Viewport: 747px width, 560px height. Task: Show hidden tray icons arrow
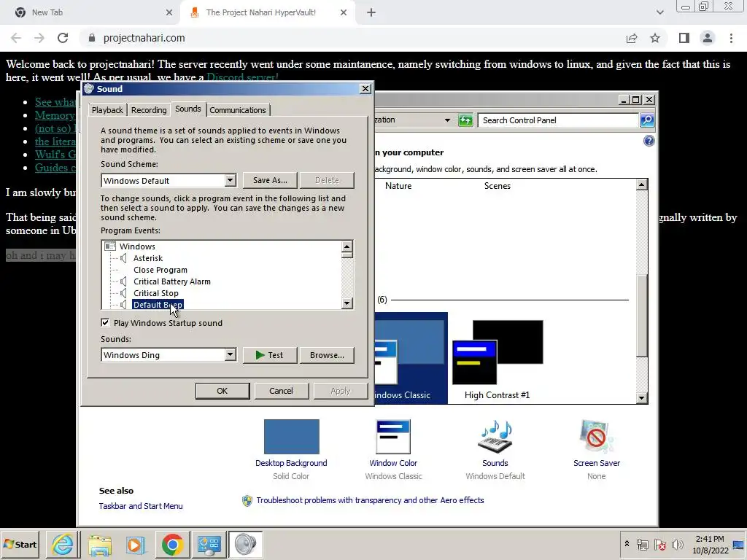pos(627,543)
